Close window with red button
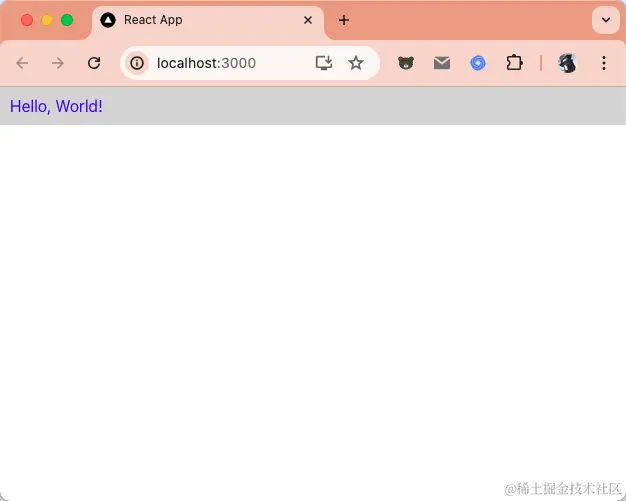626x501 pixels. (27, 20)
